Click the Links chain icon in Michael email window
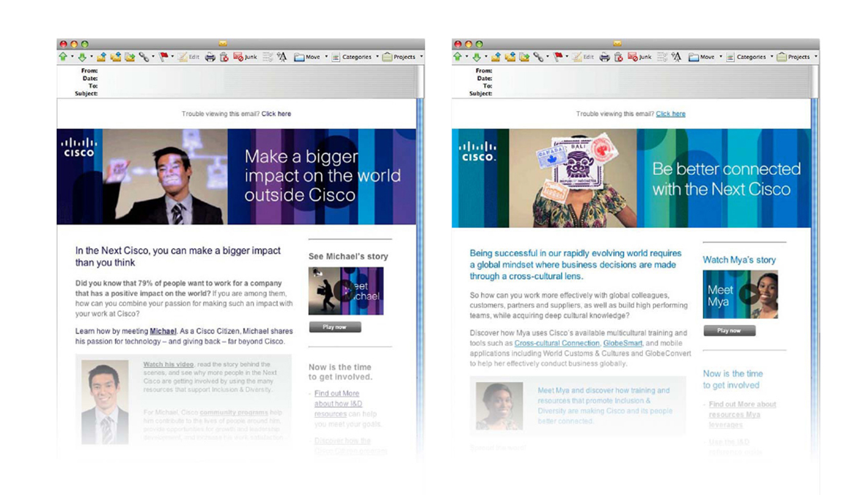 (144, 57)
